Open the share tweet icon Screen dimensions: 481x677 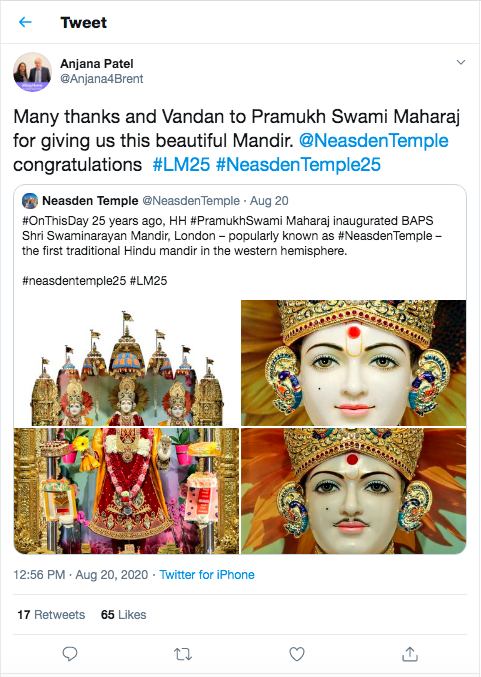[x=410, y=654]
